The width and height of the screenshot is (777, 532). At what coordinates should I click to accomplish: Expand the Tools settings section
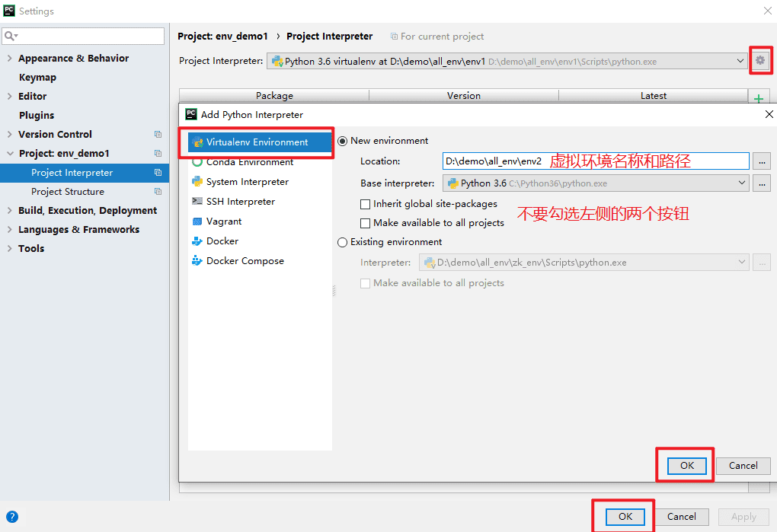pyautogui.click(x=9, y=248)
